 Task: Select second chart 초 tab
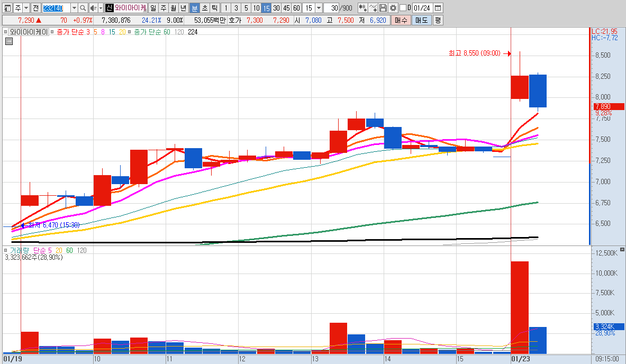204,8
